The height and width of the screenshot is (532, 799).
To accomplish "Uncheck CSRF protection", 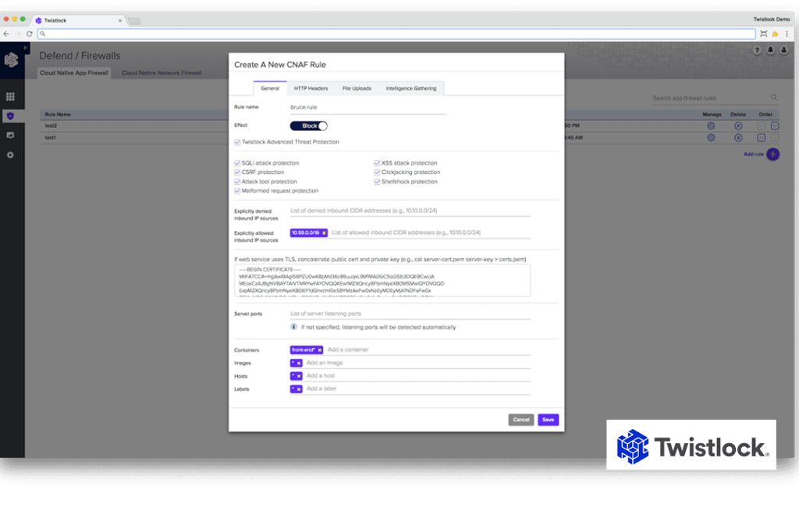I will (x=237, y=172).
